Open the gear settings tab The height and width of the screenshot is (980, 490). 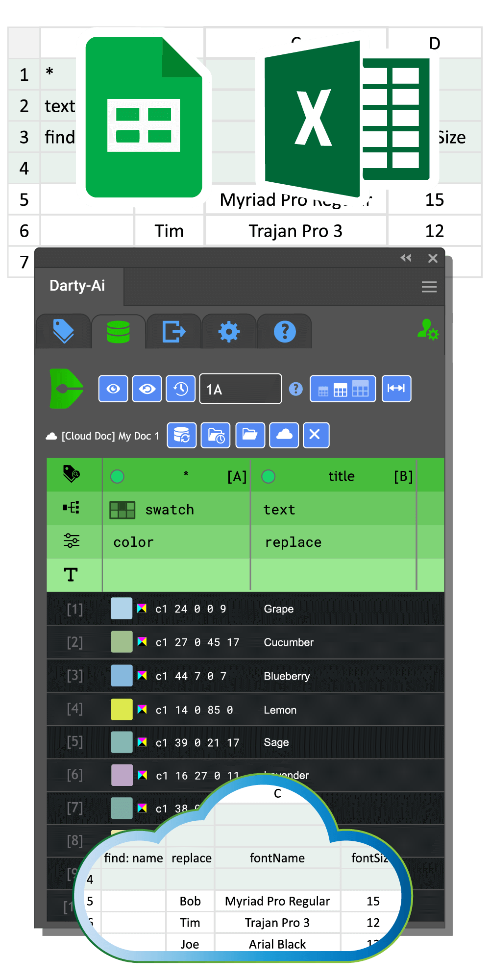point(229,332)
